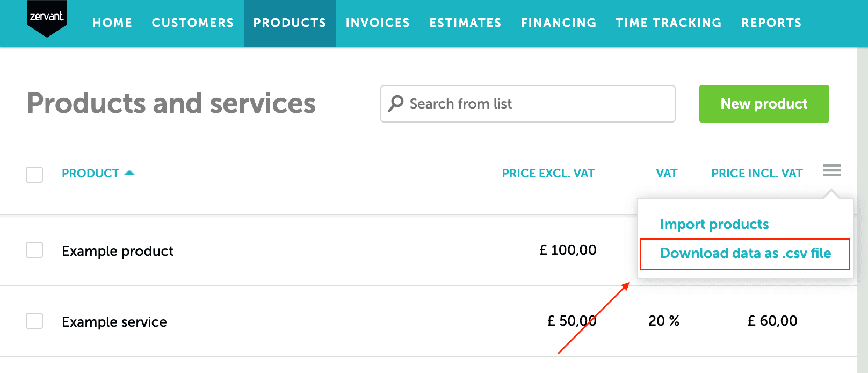The image size is (868, 373).
Task: Click the New product button
Action: tap(764, 104)
